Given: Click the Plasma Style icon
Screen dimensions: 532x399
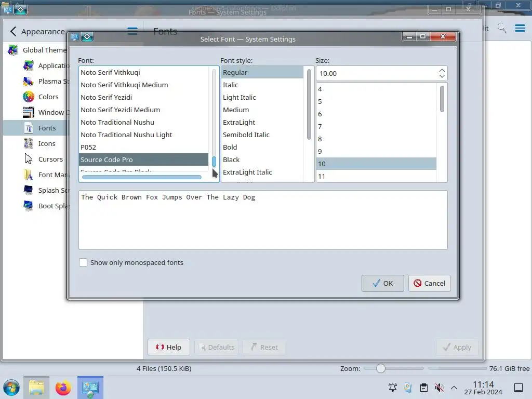Looking at the screenshot, I should [29, 81].
